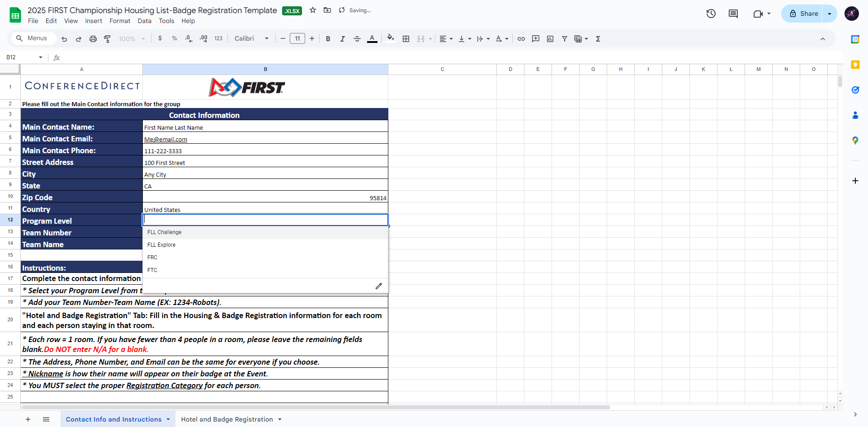Click the Redo icon in toolbar
Image resolution: width=868 pixels, height=427 pixels.
tap(78, 39)
